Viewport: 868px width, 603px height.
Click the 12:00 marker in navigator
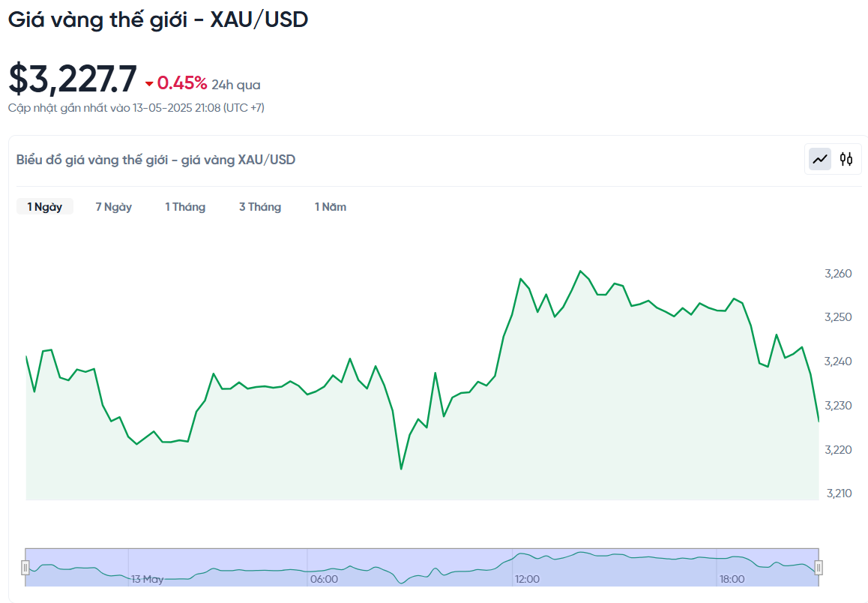pyautogui.click(x=527, y=579)
